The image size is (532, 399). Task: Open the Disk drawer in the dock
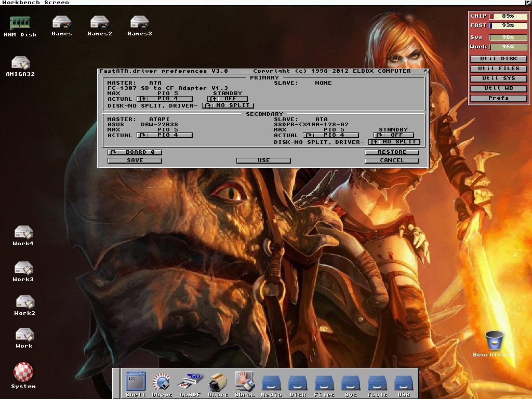[x=298, y=385]
